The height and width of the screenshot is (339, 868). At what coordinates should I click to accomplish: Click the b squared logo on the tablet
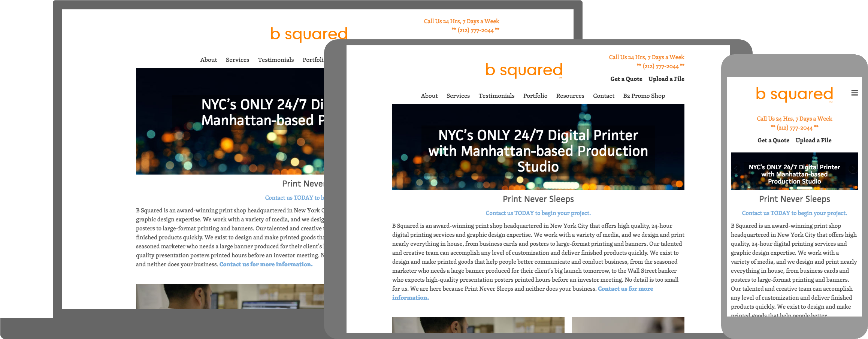524,70
